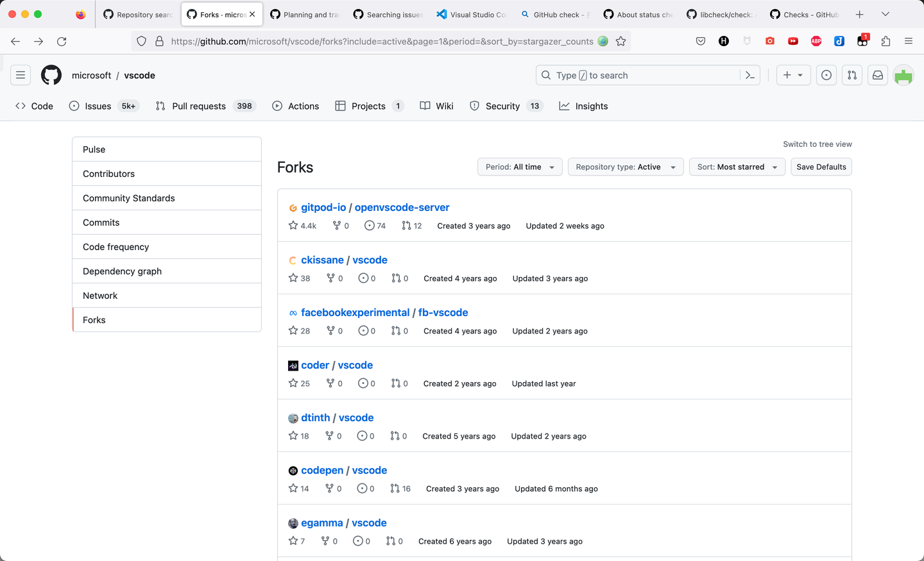Click the star count 38 for ckissane fork

(x=300, y=278)
